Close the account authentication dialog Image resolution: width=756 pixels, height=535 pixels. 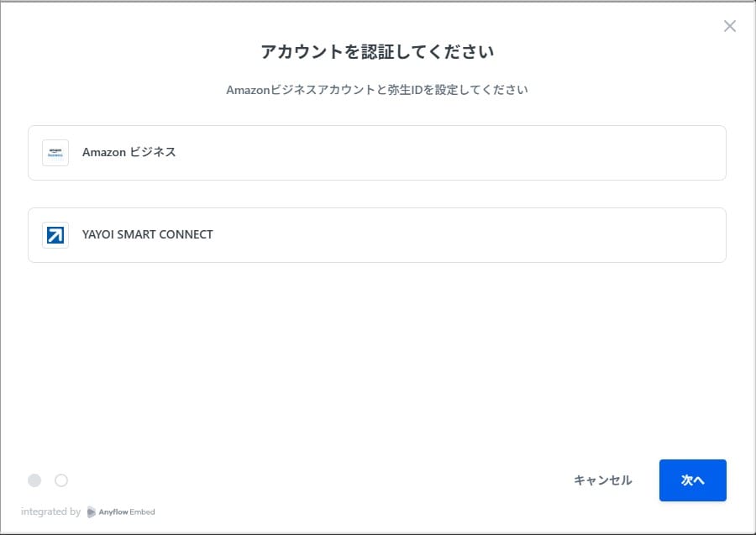[729, 26]
